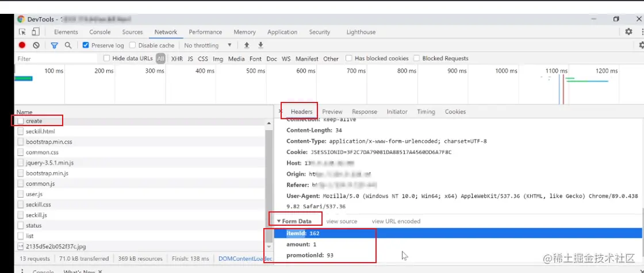Clear the network log
Image resolution: width=644 pixels, height=273 pixels.
(x=36, y=45)
